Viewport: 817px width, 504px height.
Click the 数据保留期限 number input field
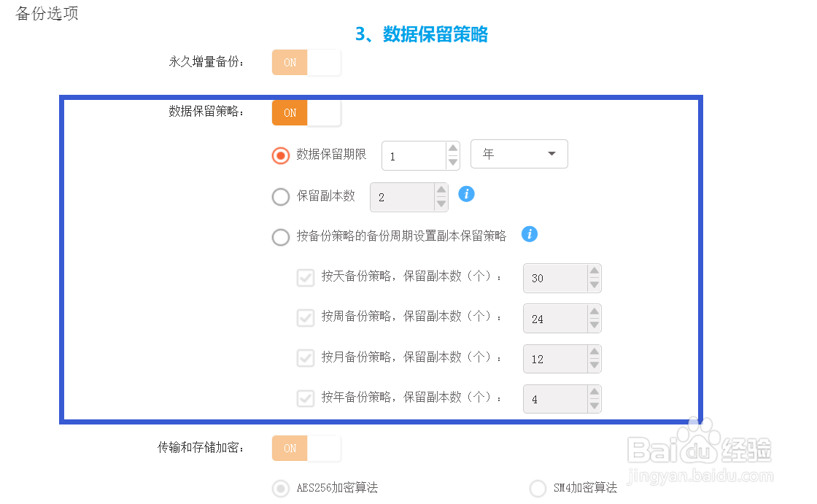tap(414, 156)
